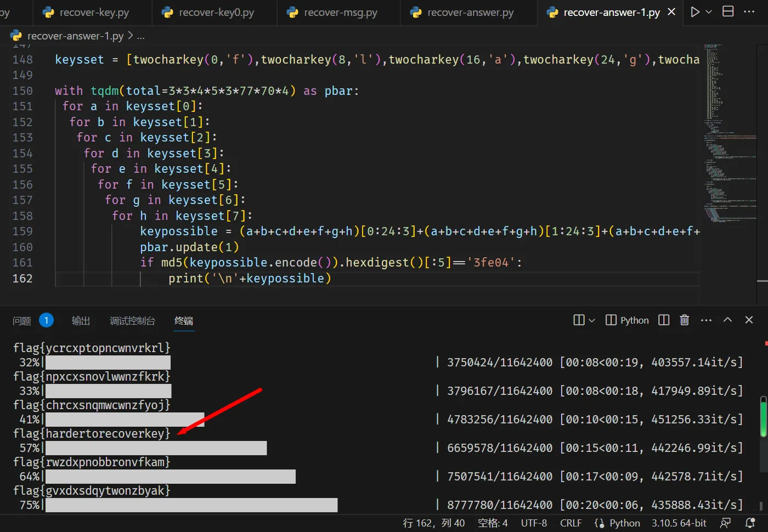The height and width of the screenshot is (532, 768).
Task: Open notifications bell in status bar
Action: 750,523
